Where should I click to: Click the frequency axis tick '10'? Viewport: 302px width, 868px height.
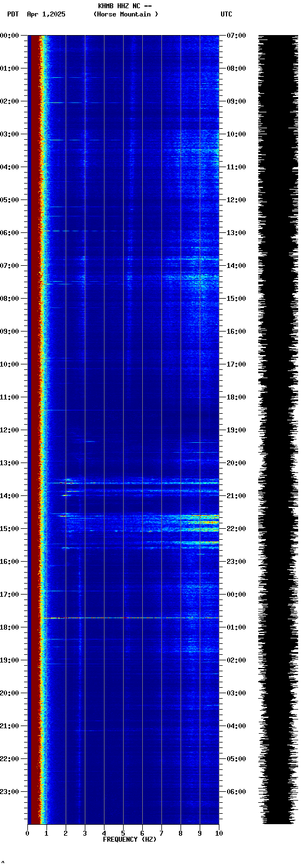coord(219,833)
